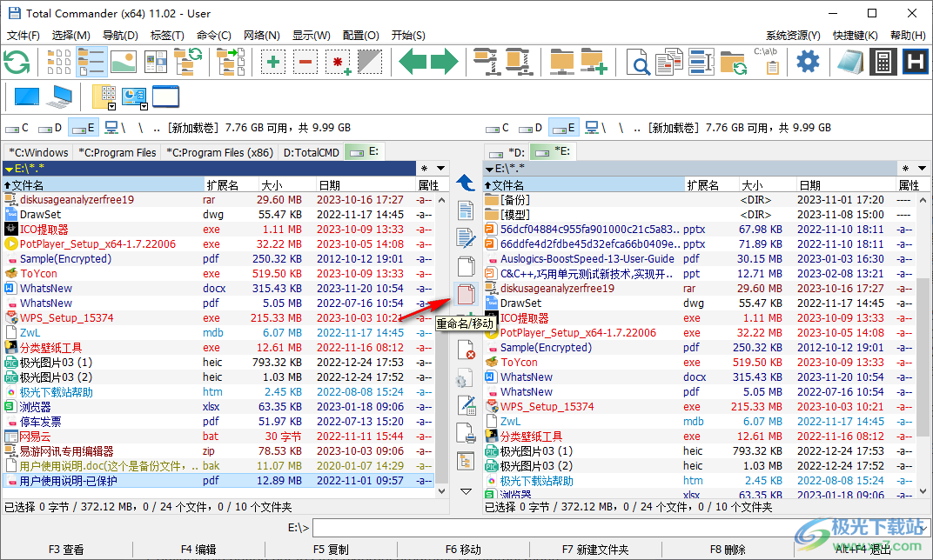The image size is (933, 560).
Task: Switch to thumbnail picture view icon
Action: click(x=124, y=62)
